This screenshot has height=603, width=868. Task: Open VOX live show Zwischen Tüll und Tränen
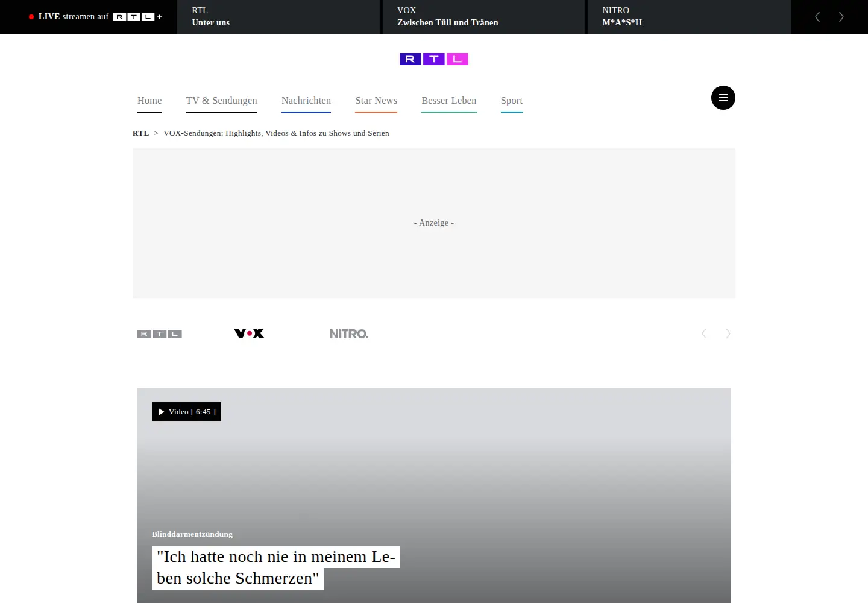(x=484, y=17)
